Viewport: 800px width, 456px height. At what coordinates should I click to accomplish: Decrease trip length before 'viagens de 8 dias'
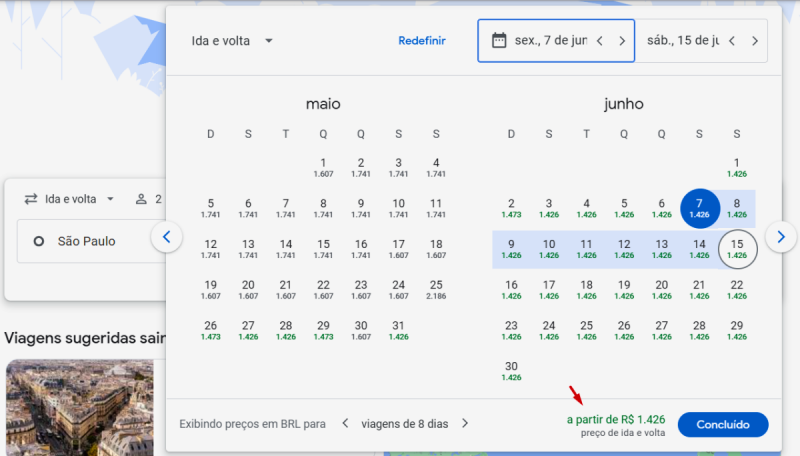pos(345,423)
